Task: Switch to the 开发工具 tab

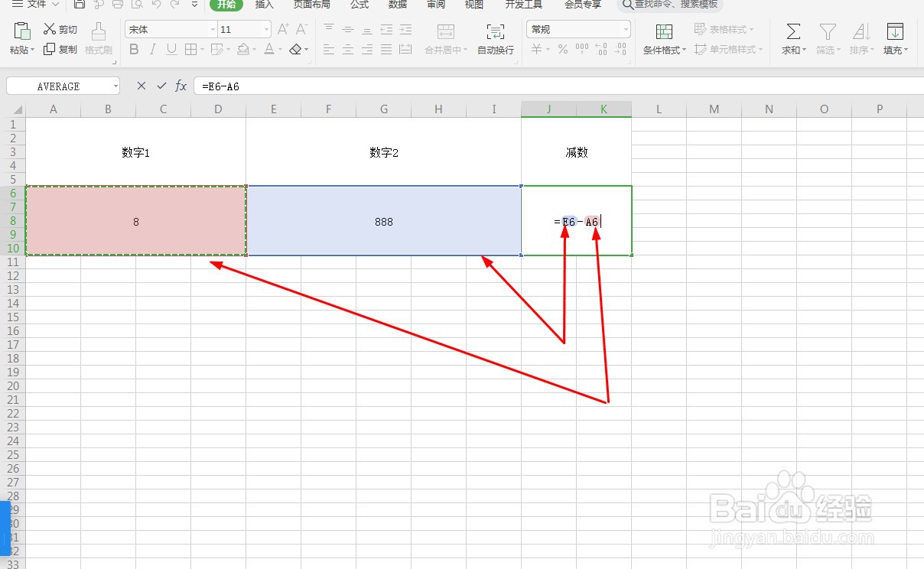Action: pos(524,4)
